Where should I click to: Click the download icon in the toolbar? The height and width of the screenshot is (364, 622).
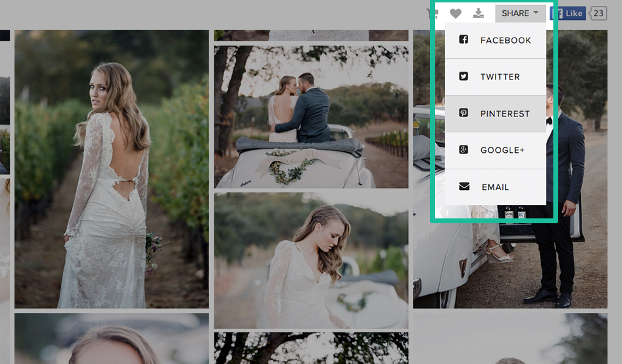[x=477, y=13]
